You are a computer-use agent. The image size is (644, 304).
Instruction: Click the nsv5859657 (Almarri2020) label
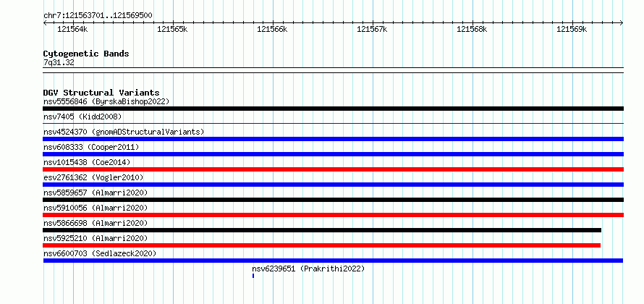(x=96, y=193)
